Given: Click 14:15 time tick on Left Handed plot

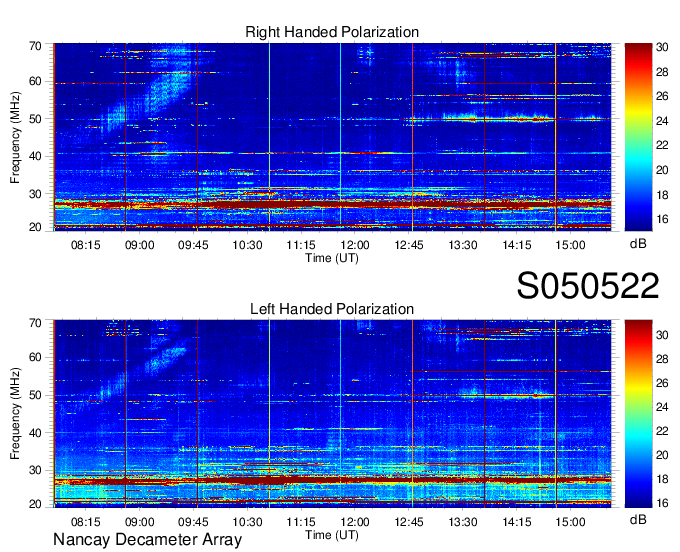Looking at the screenshot, I should [x=517, y=522].
